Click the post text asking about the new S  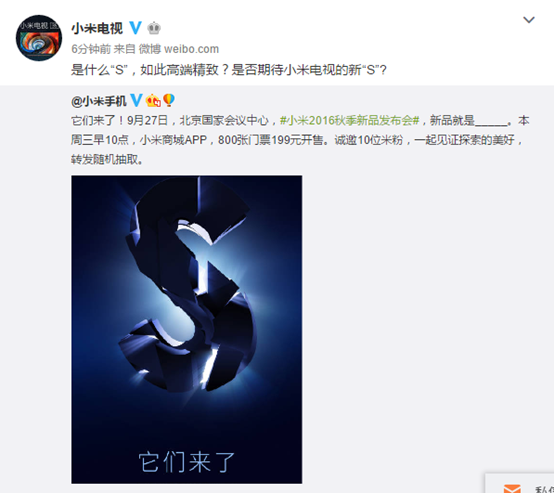[x=229, y=70]
